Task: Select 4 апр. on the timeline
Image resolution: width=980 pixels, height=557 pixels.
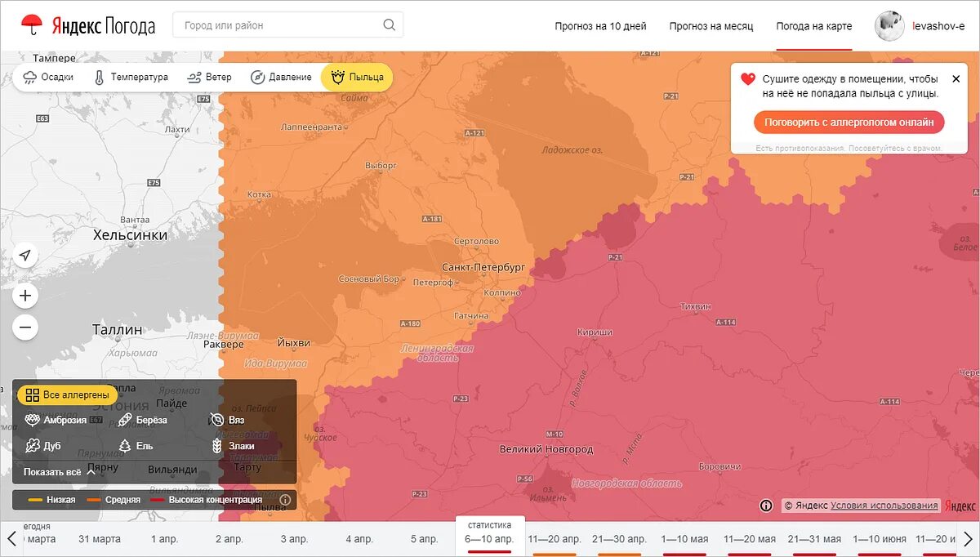Action: coord(359,539)
